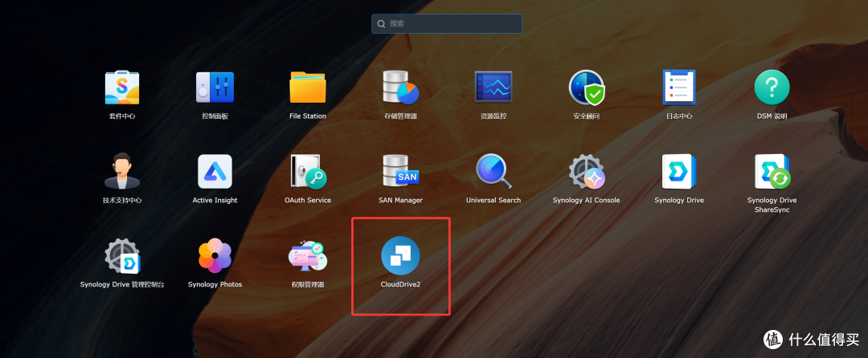The width and height of the screenshot is (868, 358).
Task: Open 技术支持中心 Support Center icon
Action: (122, 171)
